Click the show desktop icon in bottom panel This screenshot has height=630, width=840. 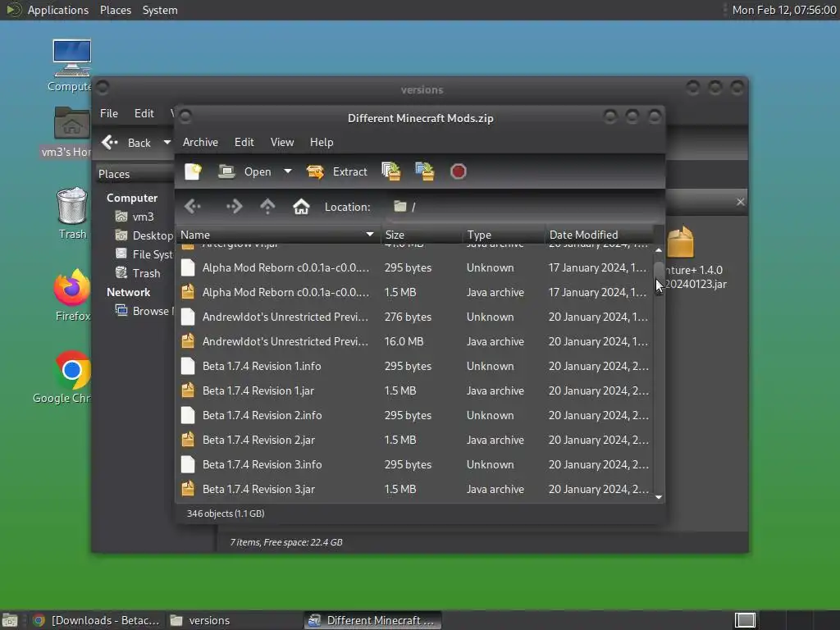10,620
